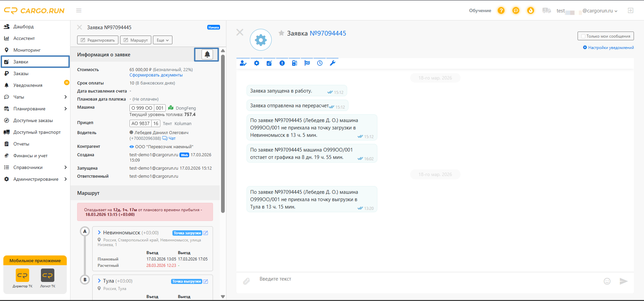Click the checkered flag icon in chat toolbar
The height and width of the screenshot is (301, 644).
click(x=307, y=63)
